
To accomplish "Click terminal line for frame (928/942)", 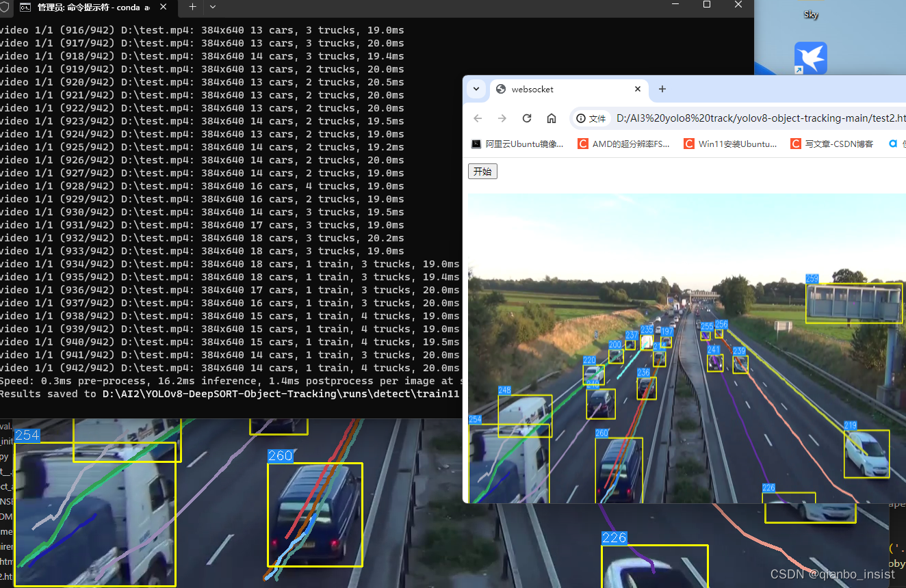I will click(202, 186).
